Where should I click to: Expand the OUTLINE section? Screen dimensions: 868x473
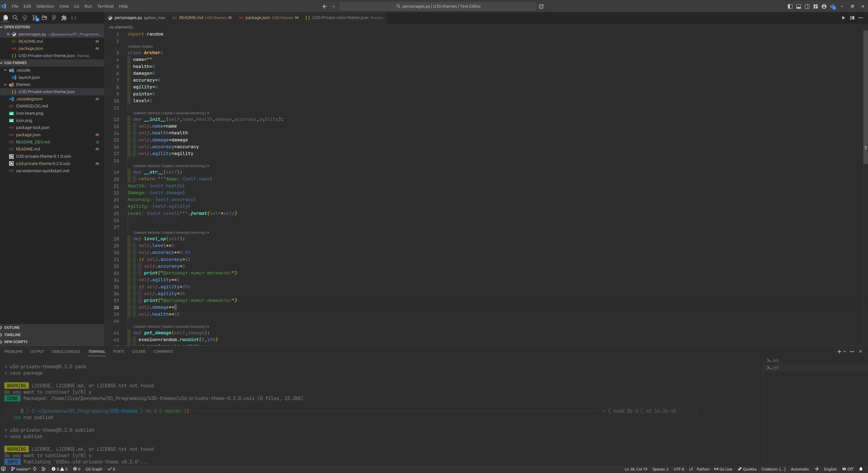pos(12,327)
